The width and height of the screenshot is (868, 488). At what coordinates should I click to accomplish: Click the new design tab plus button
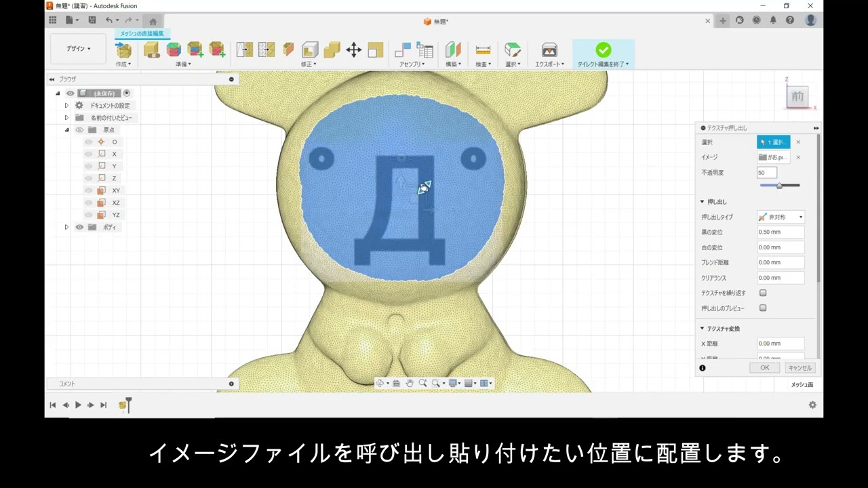click(723, 20)
